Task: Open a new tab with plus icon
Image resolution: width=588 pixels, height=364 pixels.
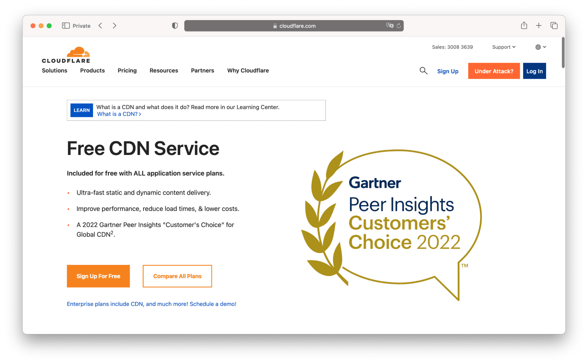Action: pyautogui.click(x=539, y=26)
